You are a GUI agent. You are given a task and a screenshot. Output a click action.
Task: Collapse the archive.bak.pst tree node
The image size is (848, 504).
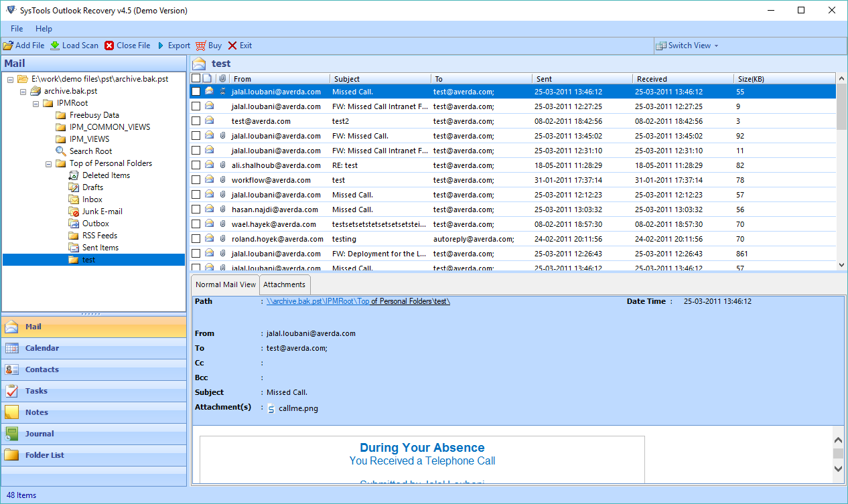tap(23, 91)
